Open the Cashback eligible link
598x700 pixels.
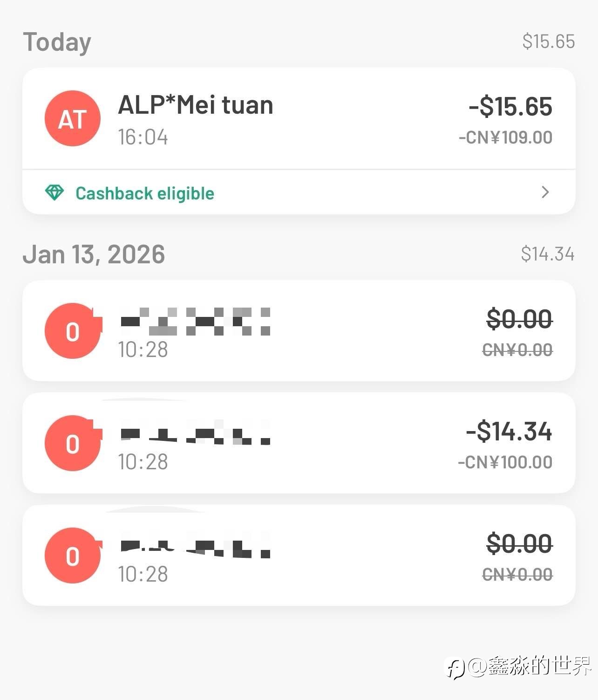pos(144,193)
